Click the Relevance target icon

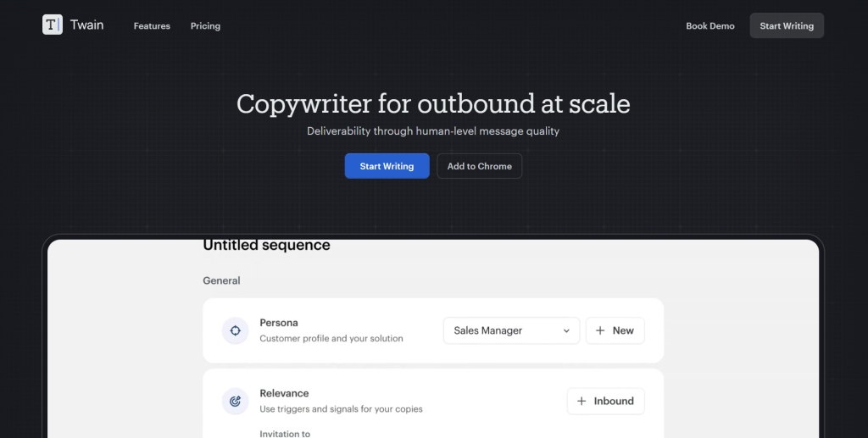[235, 401]
